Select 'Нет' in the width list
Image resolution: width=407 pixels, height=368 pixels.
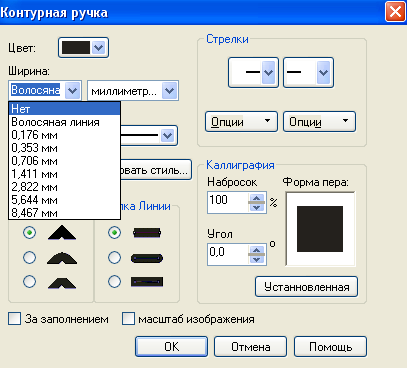click(64, 109)
